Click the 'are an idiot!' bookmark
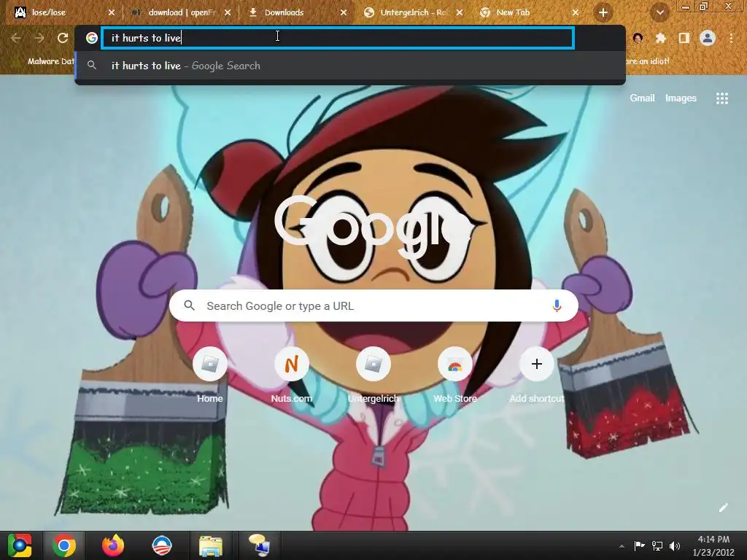This screenshot has width=747, height=560. [x=648, y=61]
